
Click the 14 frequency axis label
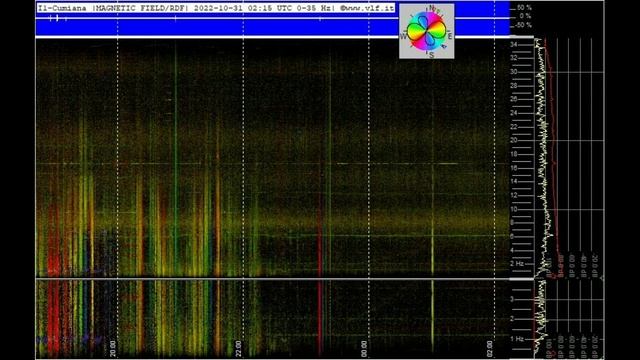coord(513,181)
